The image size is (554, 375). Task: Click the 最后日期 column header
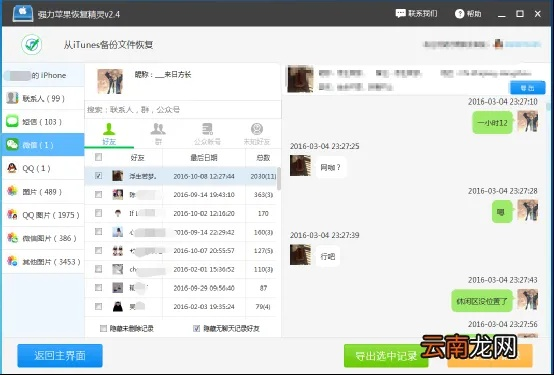(204, 158)
